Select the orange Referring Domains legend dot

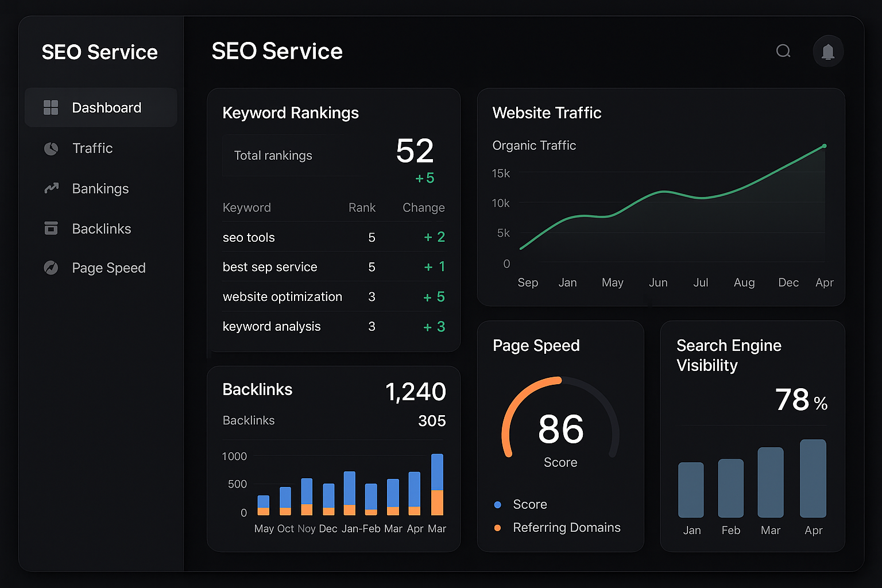click(x=497, y=528)
